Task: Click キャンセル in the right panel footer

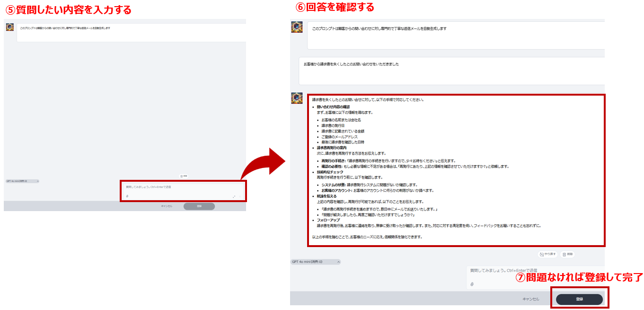Action: coord(531,298)
